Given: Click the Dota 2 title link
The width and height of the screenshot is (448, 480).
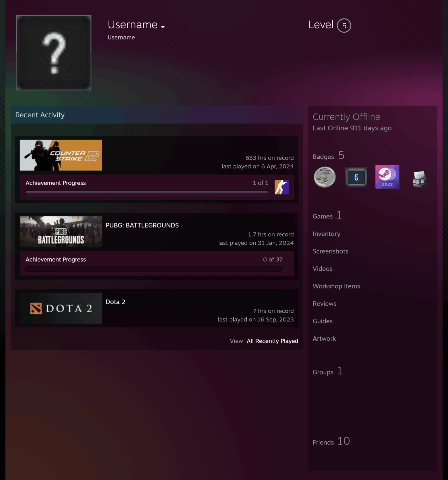Looking at the screenshot, I should (x=115, y=302).
